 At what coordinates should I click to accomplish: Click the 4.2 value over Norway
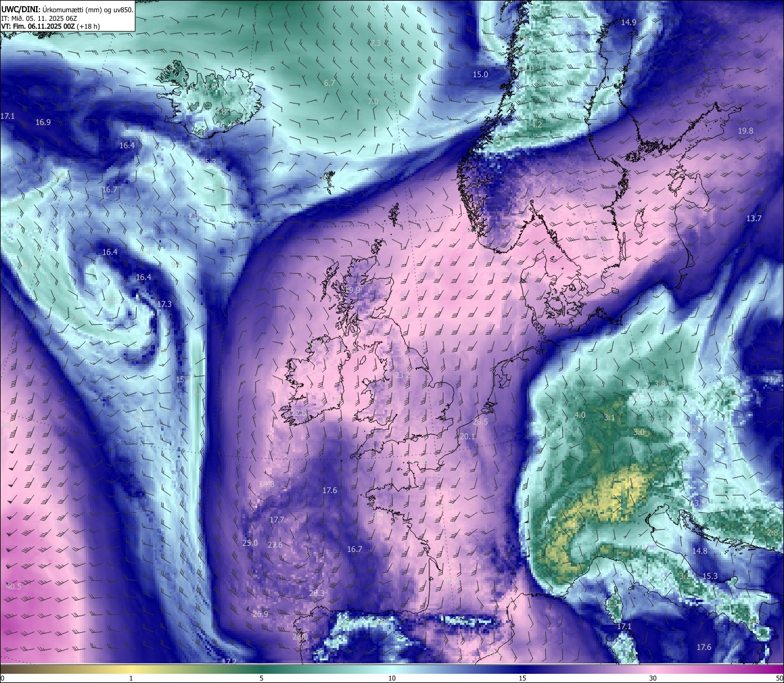(x=537, y=125)
